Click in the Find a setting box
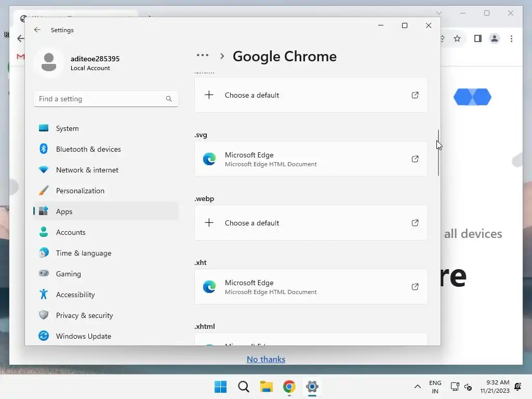 tap(106, 99)
